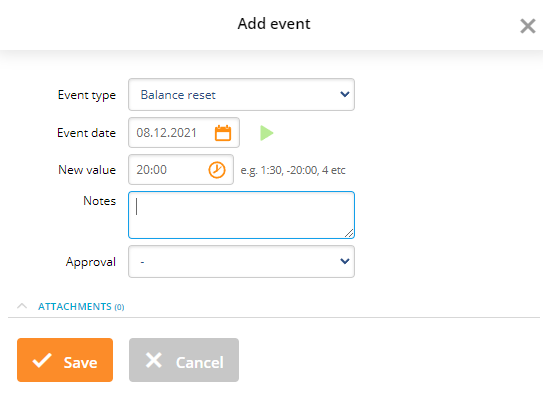Cancel adding the event
This screenshot has height=398, width=543.
(184, 360)
